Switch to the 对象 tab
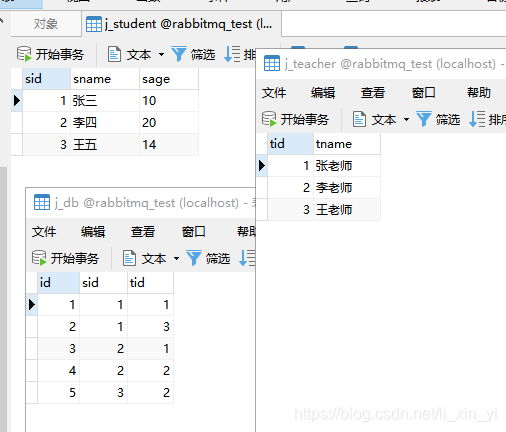The width and height of the screenshot is (506, 432). [x=46, y=24]
